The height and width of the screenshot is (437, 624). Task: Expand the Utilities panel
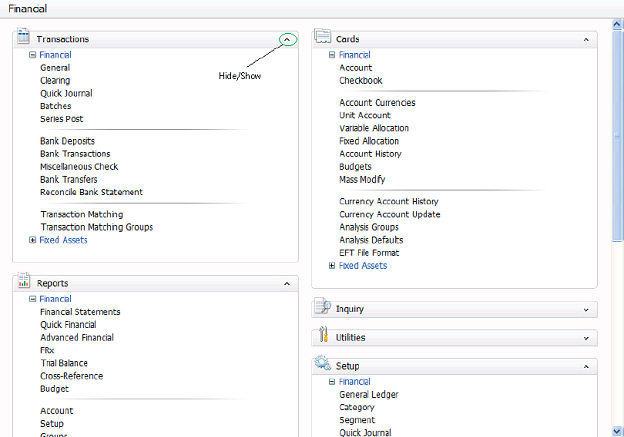(x=586, y=338)
